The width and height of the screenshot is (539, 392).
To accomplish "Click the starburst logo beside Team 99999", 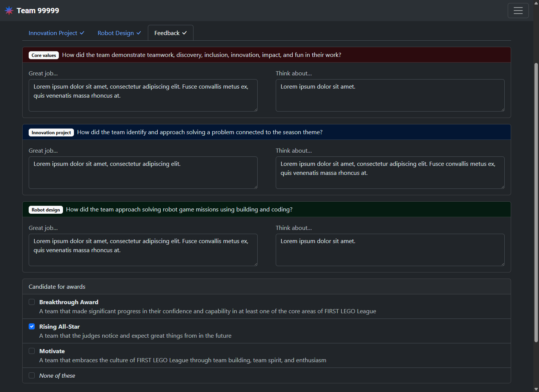I will coord(9,11).
